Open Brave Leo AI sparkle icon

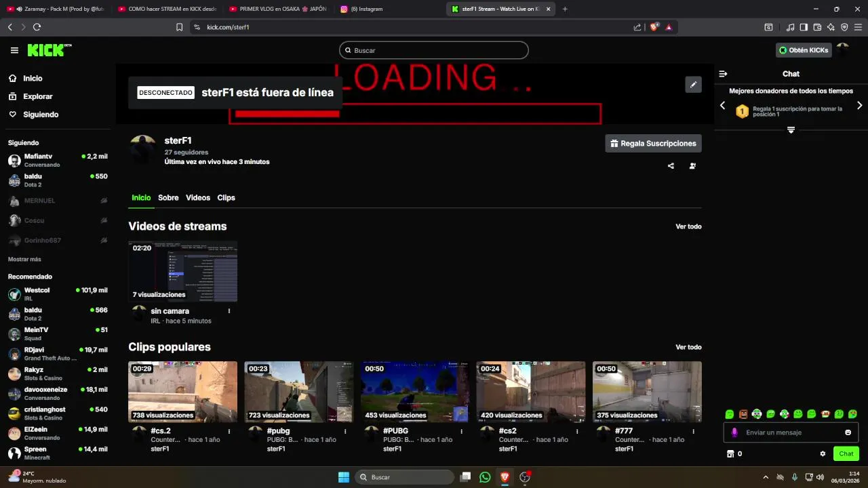click(831, 27)
